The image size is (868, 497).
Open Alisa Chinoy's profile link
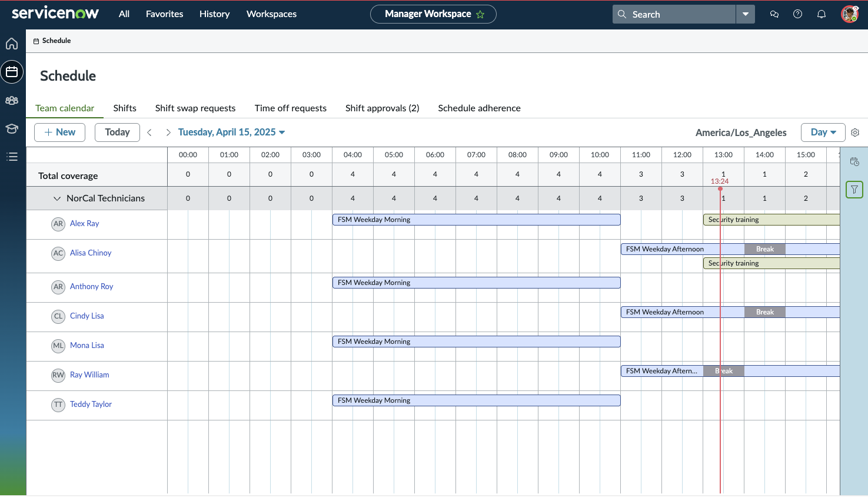(91, 253)
